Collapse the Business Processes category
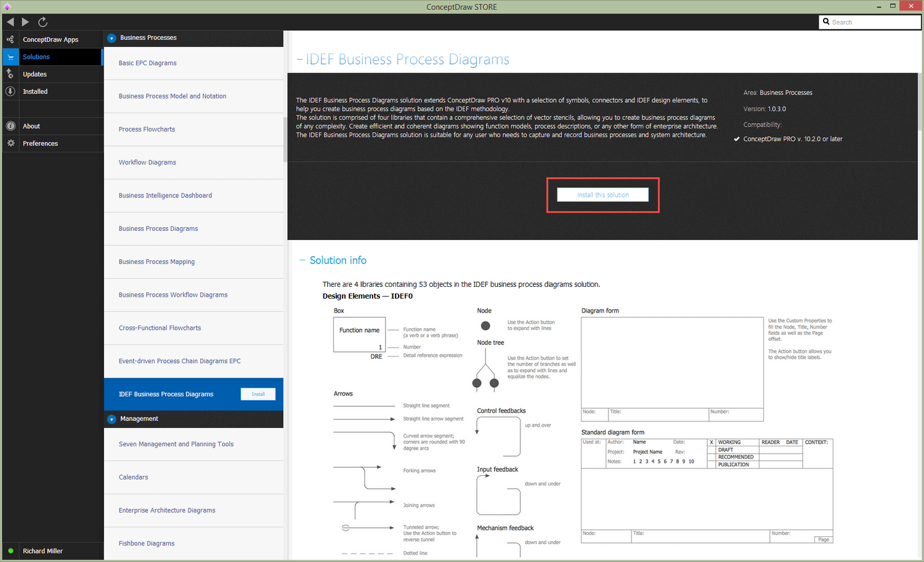Image resolution: width=924 pixels, height=562 pixels. (111, 38)
